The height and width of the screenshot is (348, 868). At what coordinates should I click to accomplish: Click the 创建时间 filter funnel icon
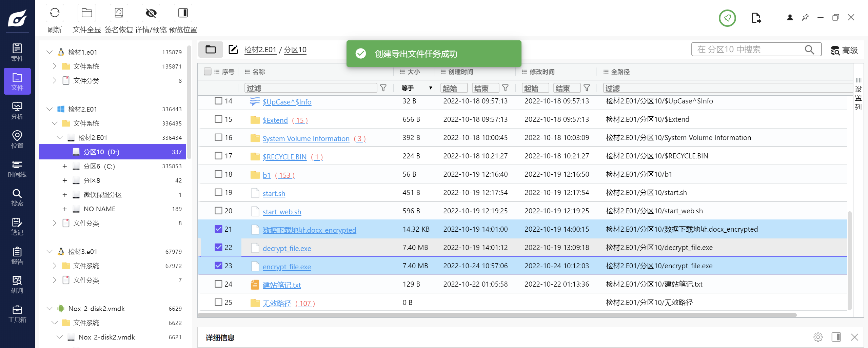505,88
